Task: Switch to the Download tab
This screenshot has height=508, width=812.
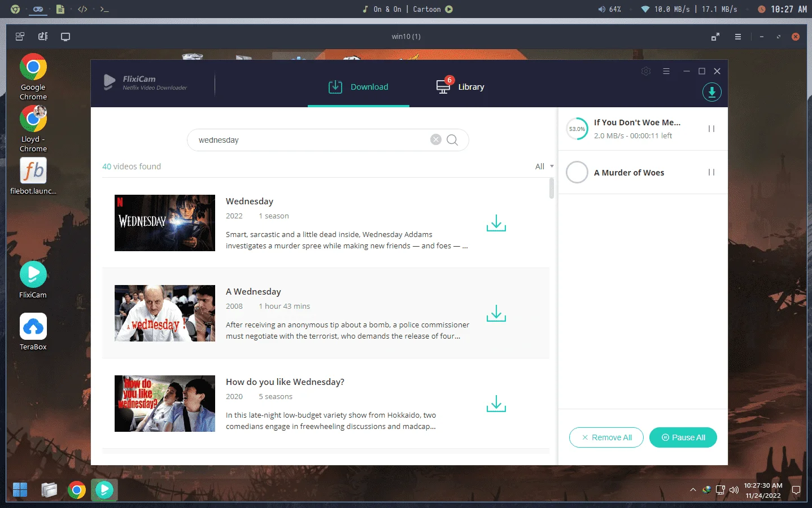Action: point(359,87)
